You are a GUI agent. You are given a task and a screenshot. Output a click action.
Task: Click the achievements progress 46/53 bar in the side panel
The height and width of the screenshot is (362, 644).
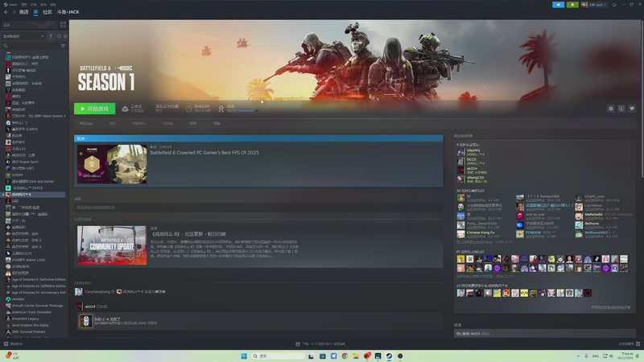(545, 334)
